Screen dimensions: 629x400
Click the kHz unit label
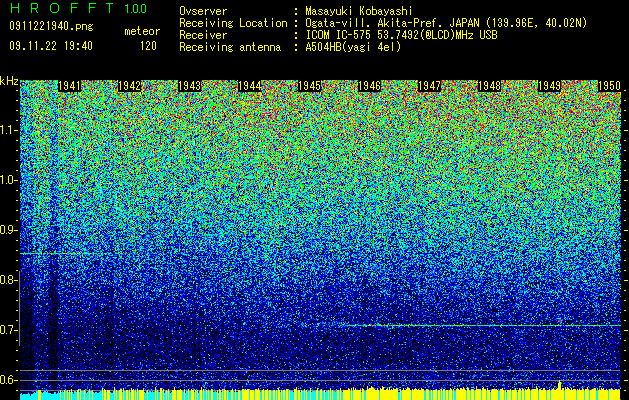point(9,81)
